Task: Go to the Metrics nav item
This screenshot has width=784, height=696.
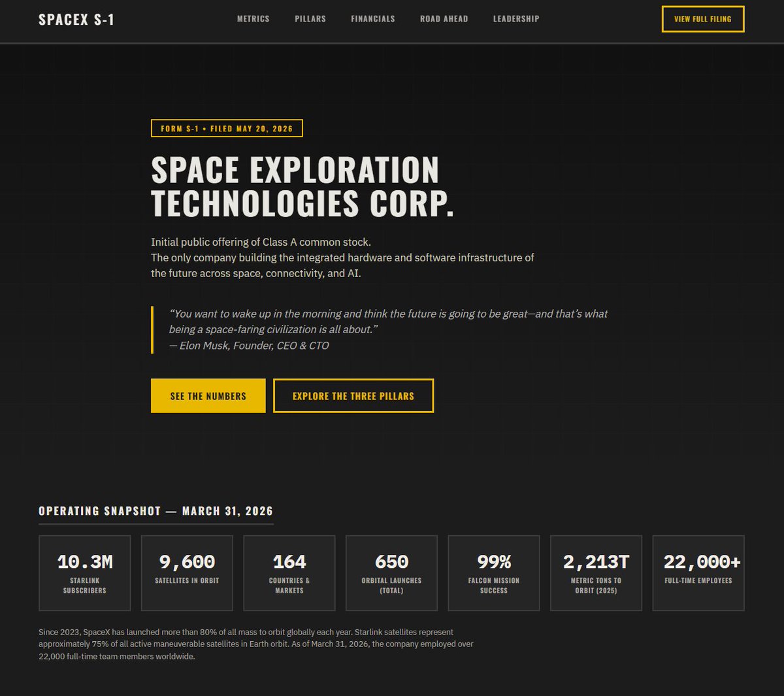Action: pyautogui.click(x=253, y=19)
